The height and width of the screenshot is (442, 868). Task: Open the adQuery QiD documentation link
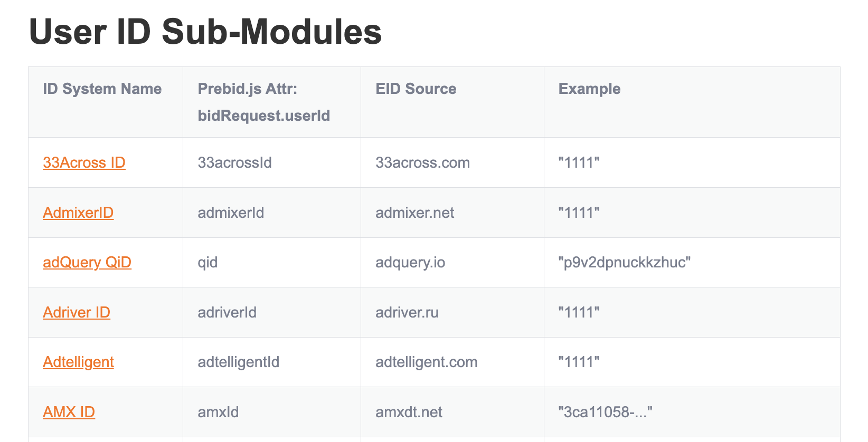click(x=87, y=262)
